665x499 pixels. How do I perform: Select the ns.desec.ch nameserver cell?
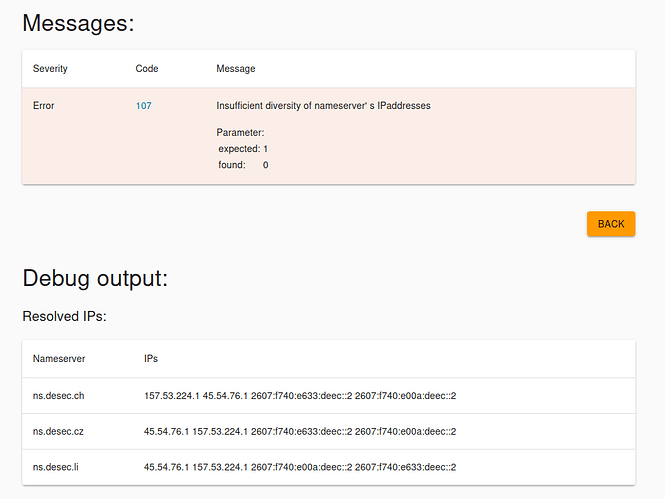[58, 396]
